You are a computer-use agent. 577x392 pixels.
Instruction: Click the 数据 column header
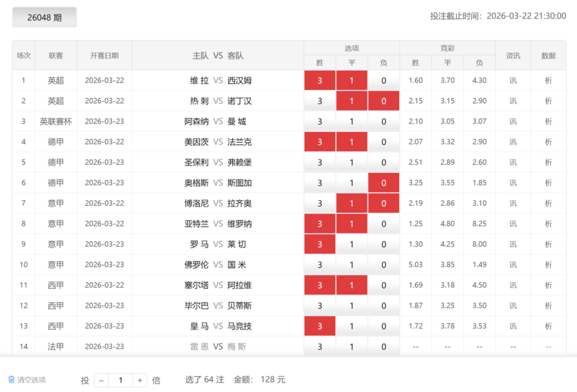tap(548, 56)
